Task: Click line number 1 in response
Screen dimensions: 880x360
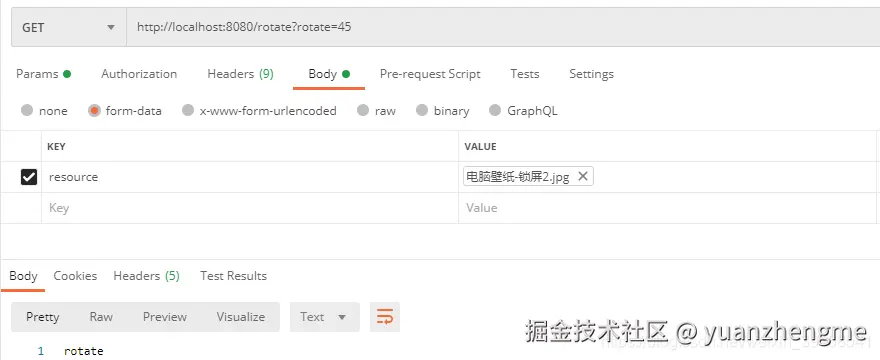Action: coord(40,351)
